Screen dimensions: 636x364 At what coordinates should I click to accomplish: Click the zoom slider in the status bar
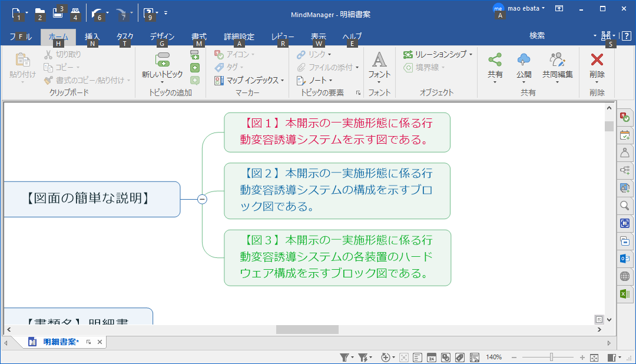click(551, 358)
